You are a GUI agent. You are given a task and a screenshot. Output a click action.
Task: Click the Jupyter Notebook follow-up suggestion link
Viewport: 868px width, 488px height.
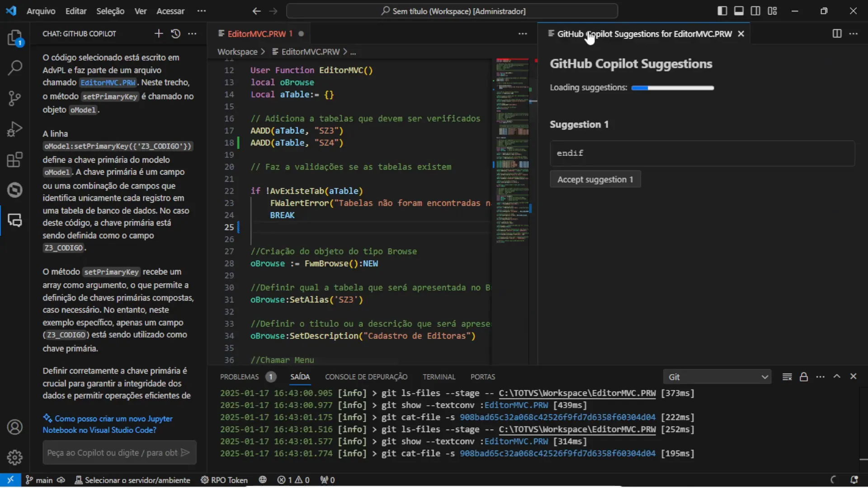tap(108, 424)
